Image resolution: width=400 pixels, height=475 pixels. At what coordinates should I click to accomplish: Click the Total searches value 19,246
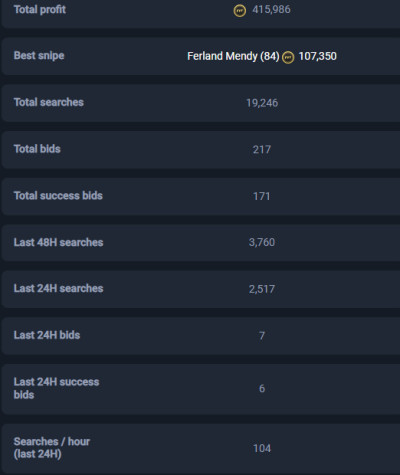(x=262, y=103)
